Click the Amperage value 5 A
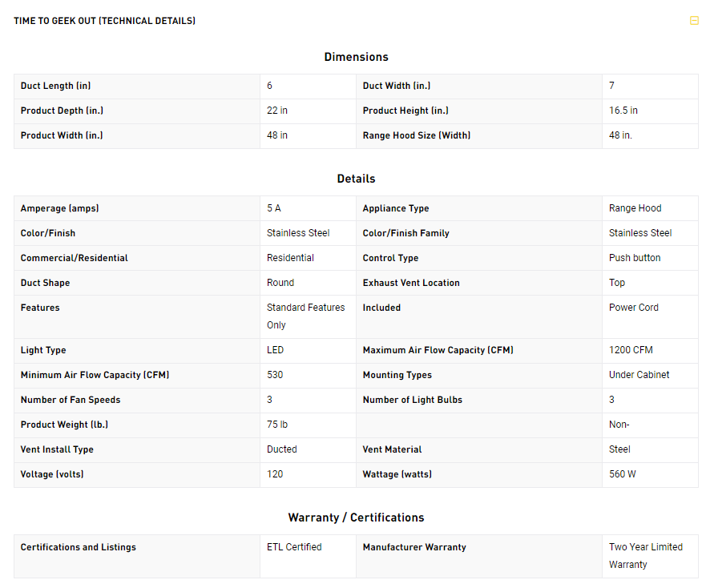This screenshot has height=588, width=714. (x=274, y=208)
